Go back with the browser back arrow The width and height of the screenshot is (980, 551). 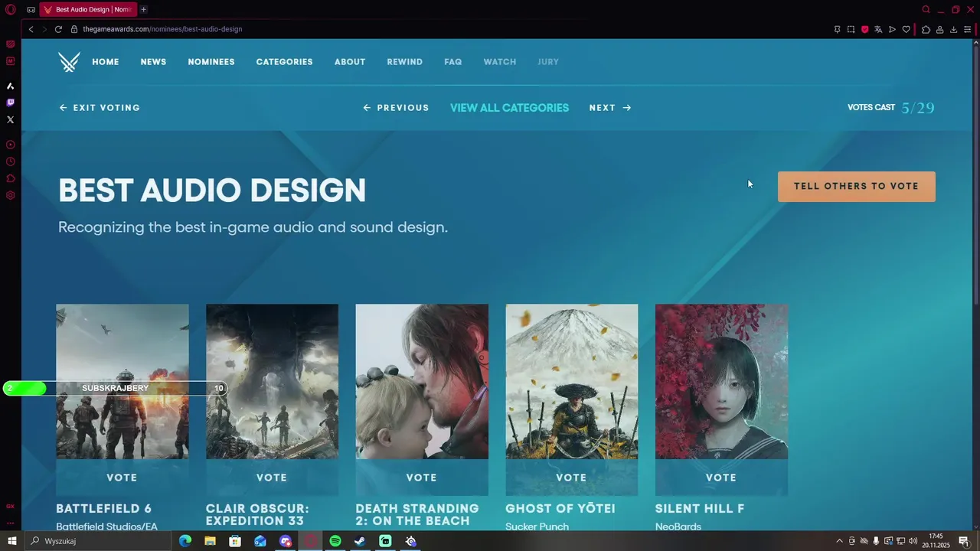[x=31, y=29]
